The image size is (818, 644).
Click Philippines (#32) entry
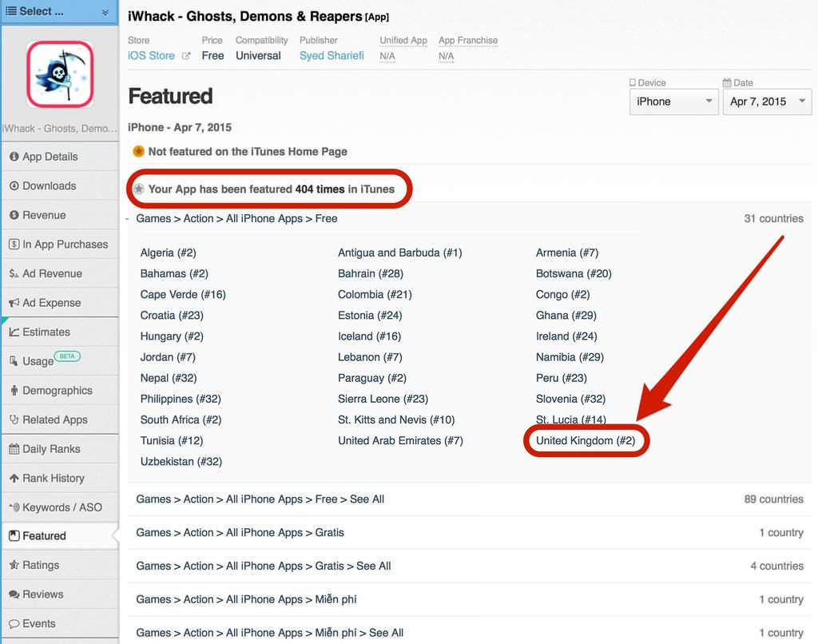point(181,400)
